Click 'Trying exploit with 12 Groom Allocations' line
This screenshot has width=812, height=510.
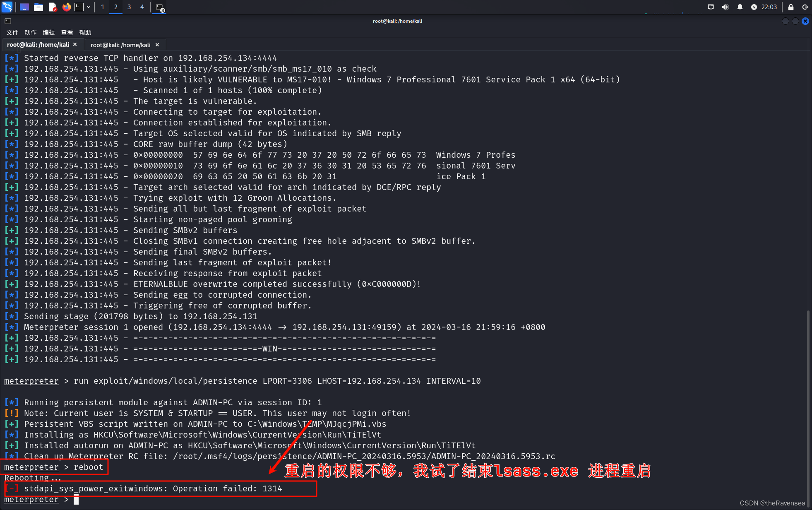tap(170, 198)
